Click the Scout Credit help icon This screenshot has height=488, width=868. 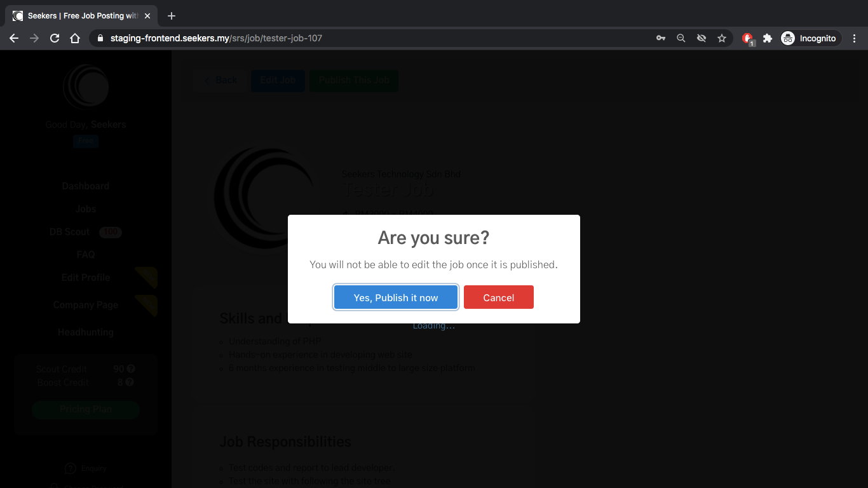click(130, 369)
